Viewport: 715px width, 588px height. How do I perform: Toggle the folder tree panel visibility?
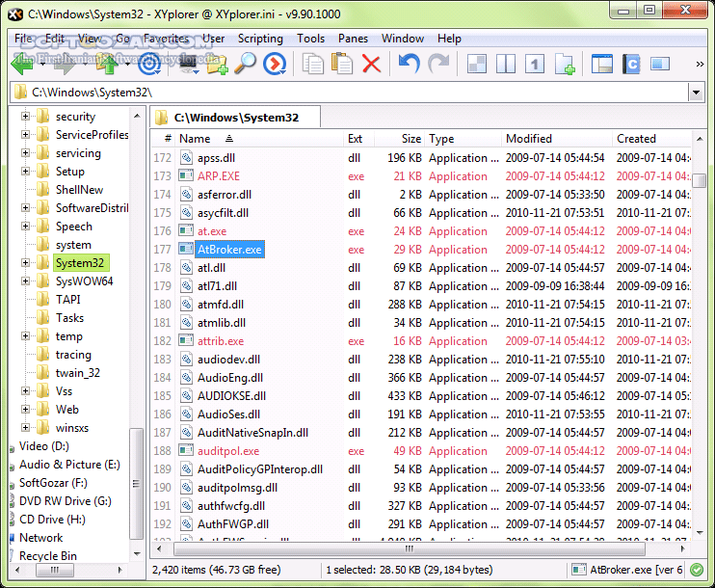[x=602, y=65]
